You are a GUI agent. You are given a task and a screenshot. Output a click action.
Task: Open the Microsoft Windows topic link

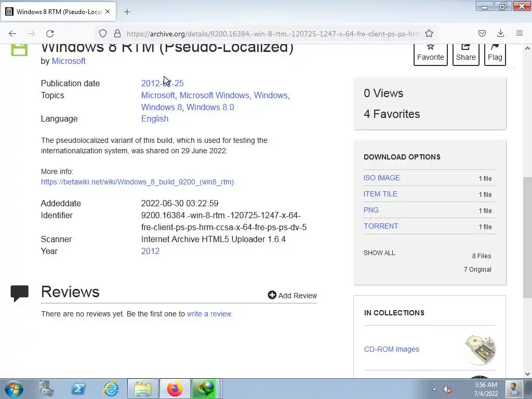pyautogui.click(x=215, y=96)
